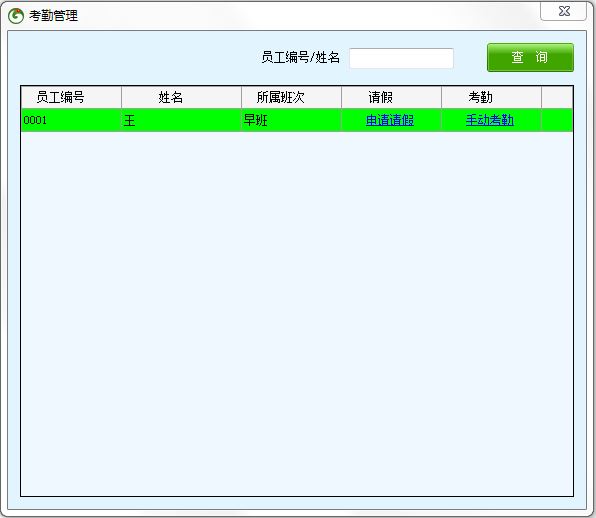Click the 员工编号 column header
596x518 pixels.
[71, 97]
